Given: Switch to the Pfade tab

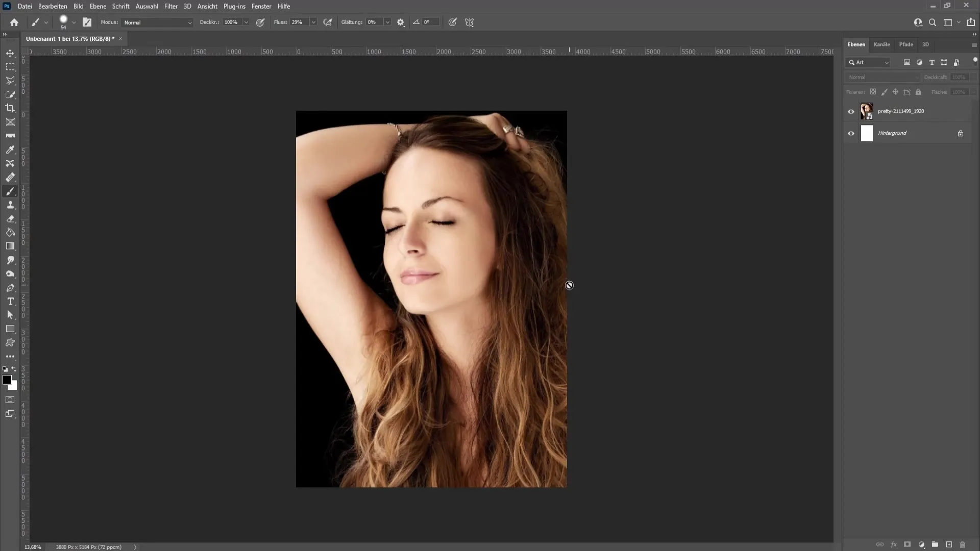Looking at the screenshot, I should point(906,44).
